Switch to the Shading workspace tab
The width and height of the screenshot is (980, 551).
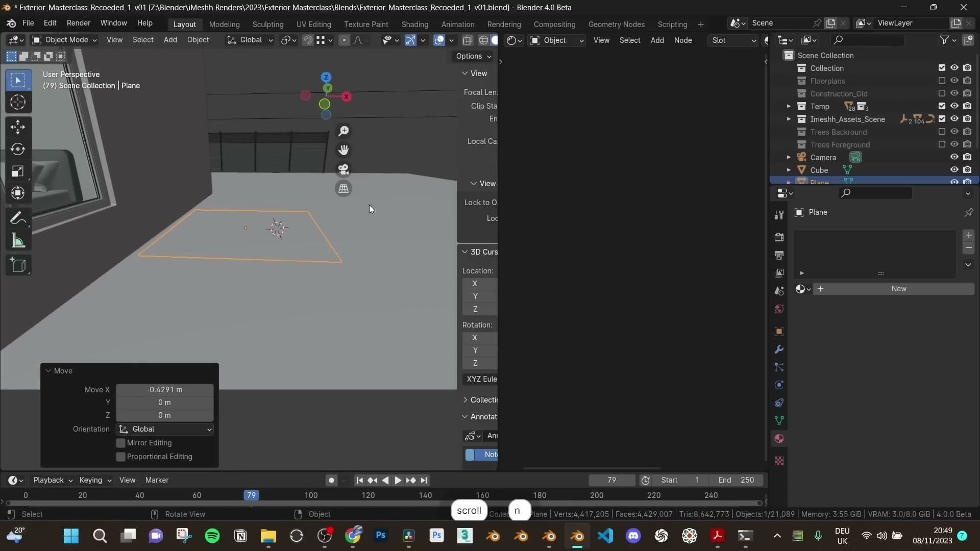coord(414,24)
